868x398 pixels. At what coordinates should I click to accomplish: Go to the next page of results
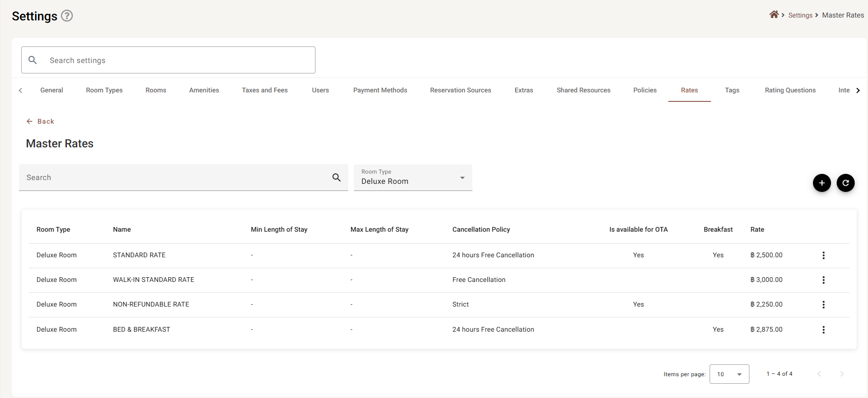pos(841,374)
